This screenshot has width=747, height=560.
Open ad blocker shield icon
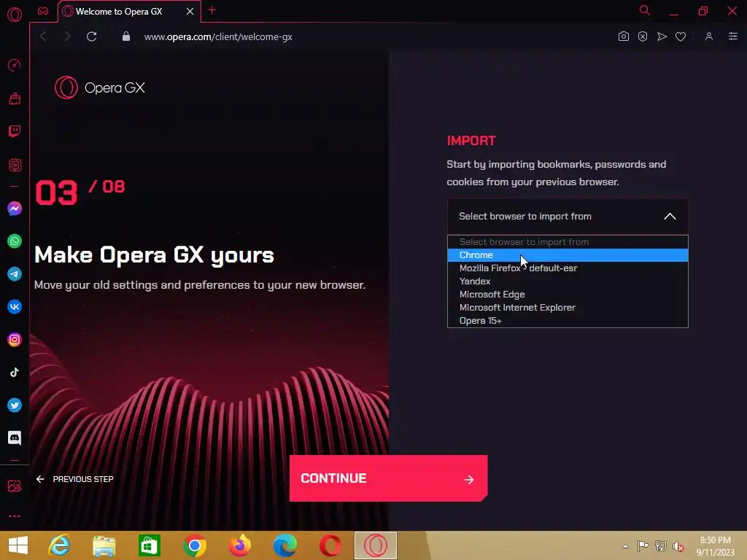(643, 36)
